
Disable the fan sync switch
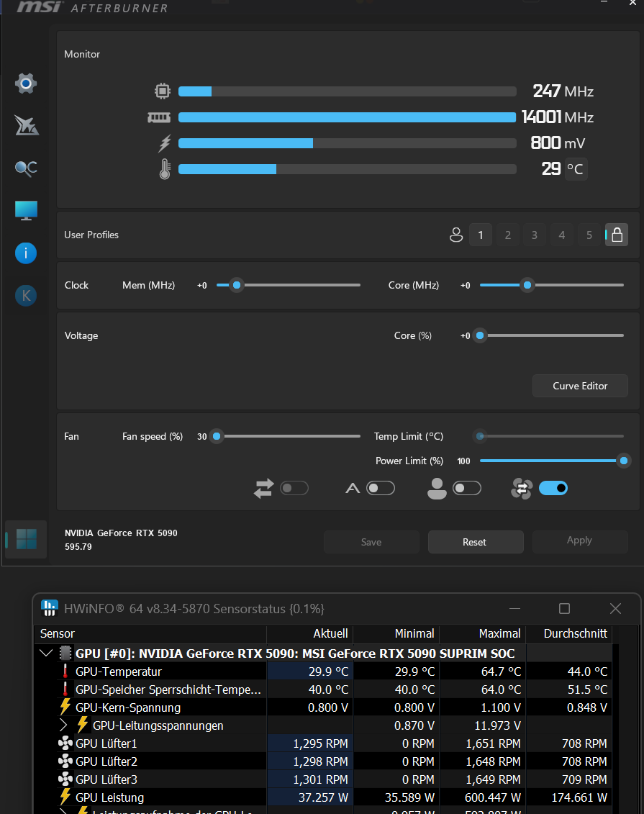553,488
